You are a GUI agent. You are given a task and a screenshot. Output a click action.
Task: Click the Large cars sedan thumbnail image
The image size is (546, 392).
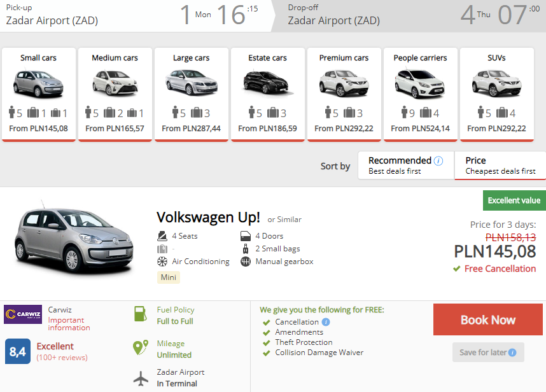[191, 83]
